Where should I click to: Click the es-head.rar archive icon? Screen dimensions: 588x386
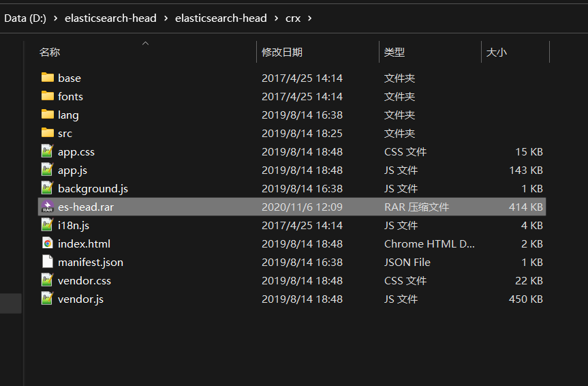[x=48, y=207]
